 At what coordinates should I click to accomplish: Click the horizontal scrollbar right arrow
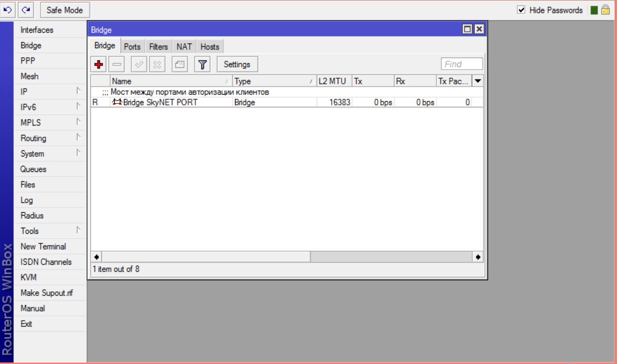(478, 257)
